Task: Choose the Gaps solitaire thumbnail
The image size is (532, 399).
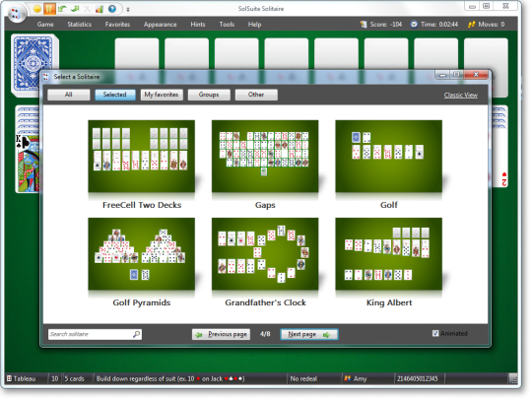Action: pyautogui.click(x=265, y=156)
